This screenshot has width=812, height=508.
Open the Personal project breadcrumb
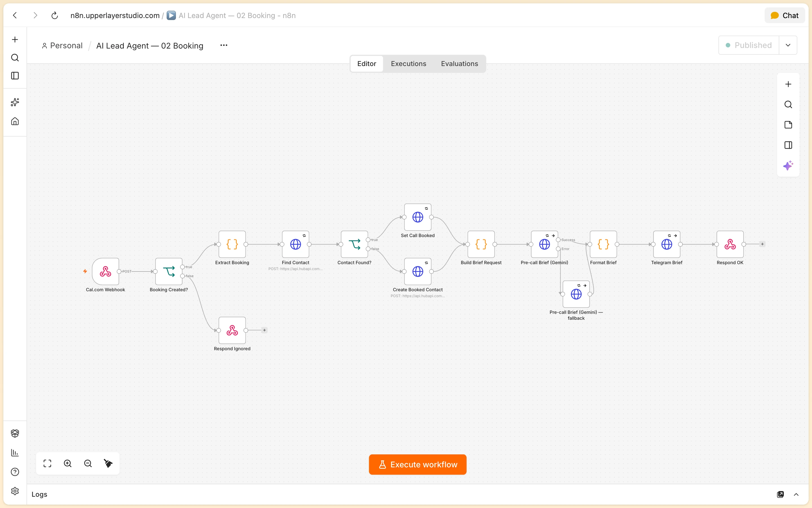coord(62,46)
